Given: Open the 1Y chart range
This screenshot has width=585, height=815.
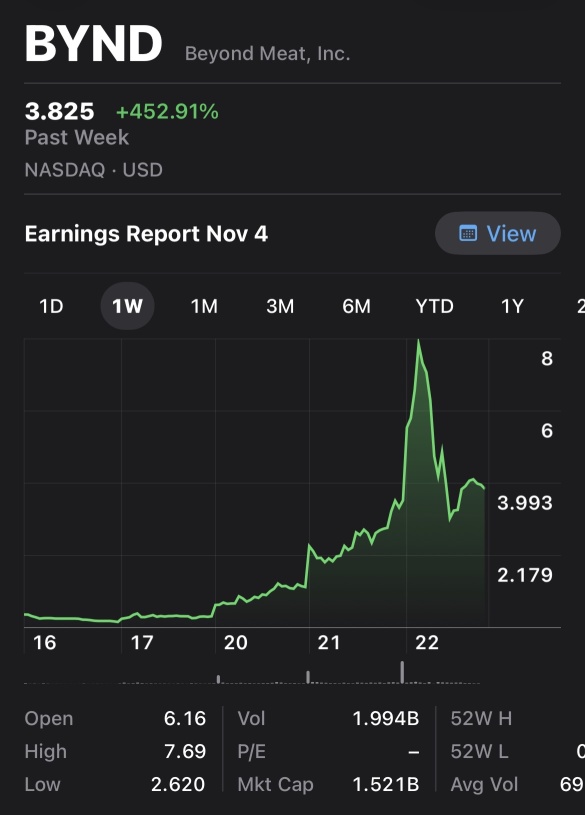Looking at the screenshot, I should (511, 307).
